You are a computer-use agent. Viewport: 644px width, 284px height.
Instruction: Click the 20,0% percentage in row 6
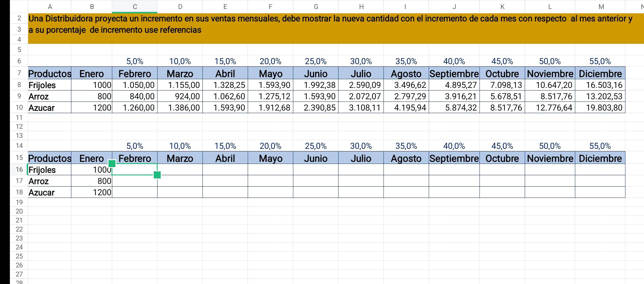click(270, 61)
